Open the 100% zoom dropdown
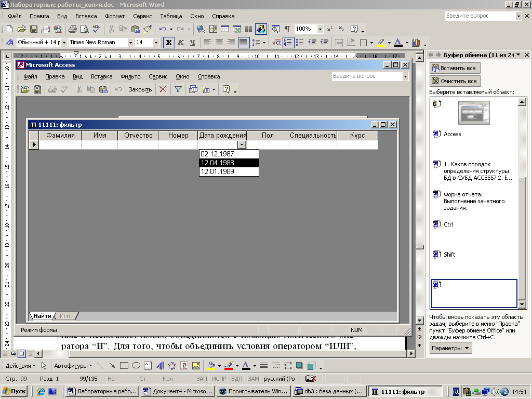The image size is (532, 399). pos(320,29)
